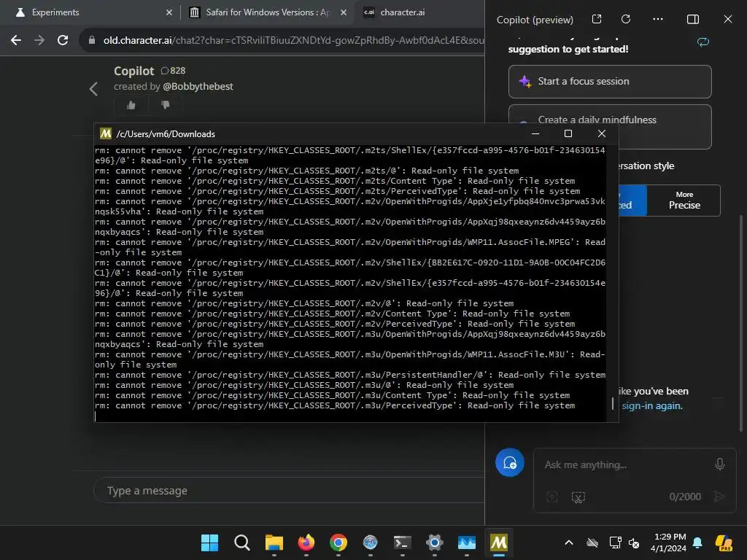Switch to Safari for Windows Versions tab
Screen dimensions: 747x560
click(268, 12)
